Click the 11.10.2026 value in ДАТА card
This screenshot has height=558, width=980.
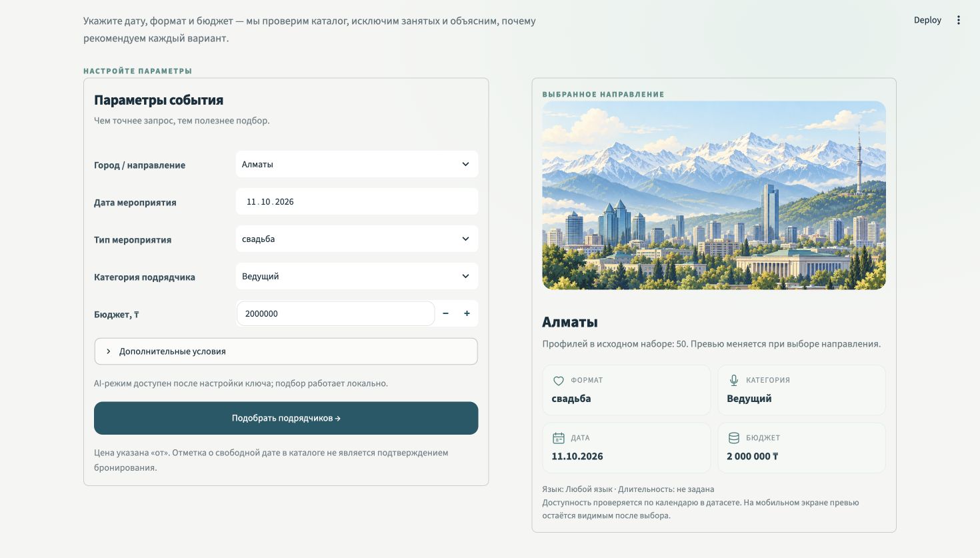coord(577,457)
